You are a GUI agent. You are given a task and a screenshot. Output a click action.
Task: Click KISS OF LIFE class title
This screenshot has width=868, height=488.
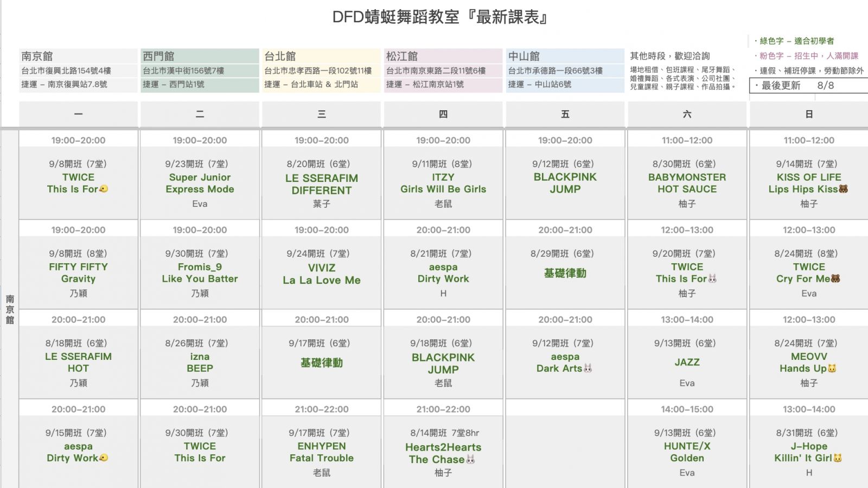pos(809,178)
